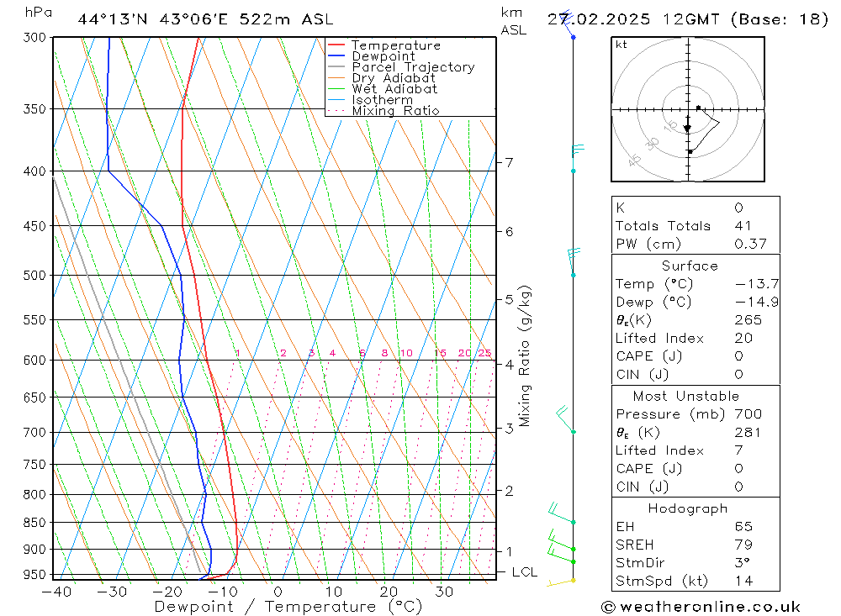841x616 pixels.
Task: Select the Dry Adiabat legend label
Action: (394, 78)
